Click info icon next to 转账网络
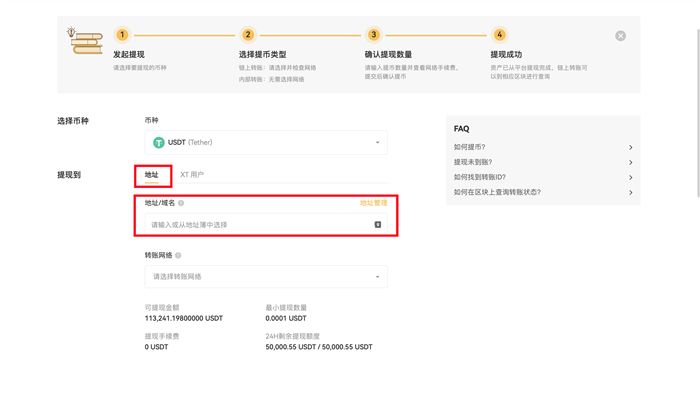The width and height of the screenshot is (700, 397). (178, 255)
